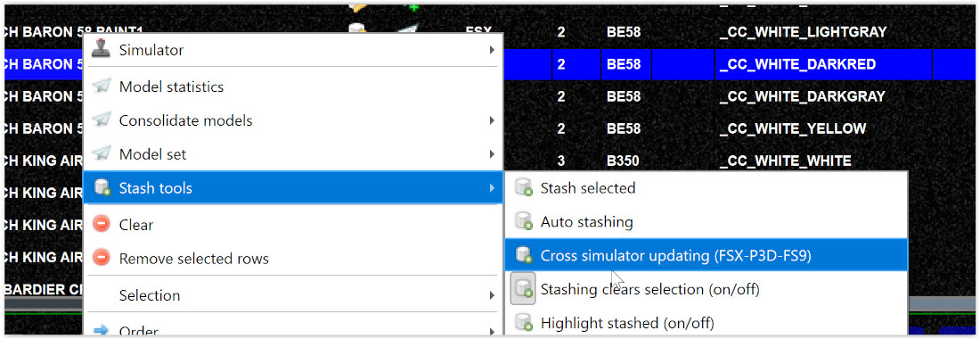Expand the Consolidate models arrow
980x339 pixels.
pos(493,120)
